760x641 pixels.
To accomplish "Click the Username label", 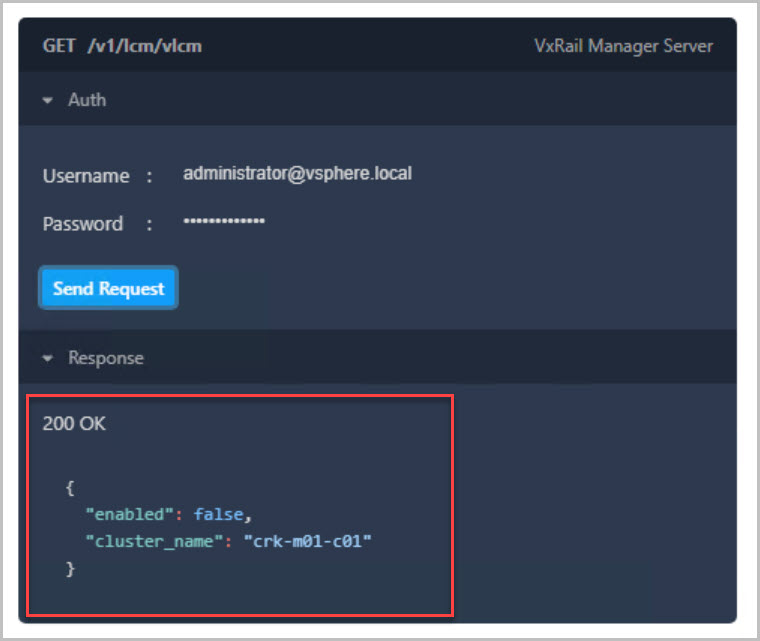I will click(x=86, y=176).
